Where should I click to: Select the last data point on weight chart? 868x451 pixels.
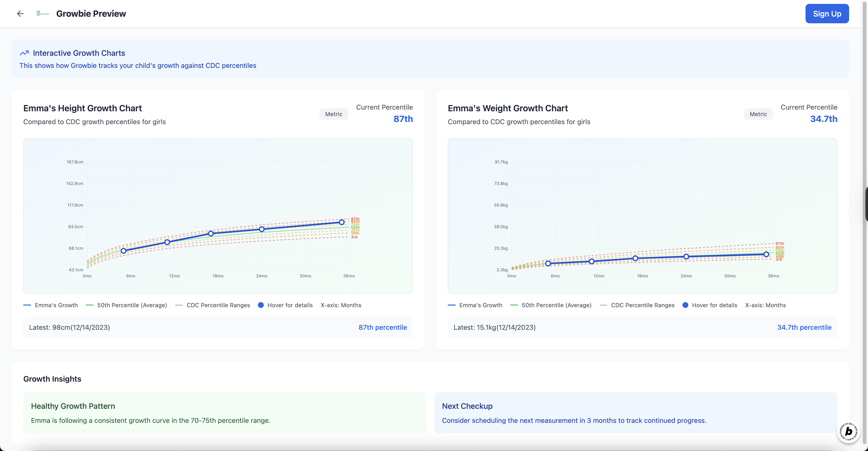click(x=766, y=254)
